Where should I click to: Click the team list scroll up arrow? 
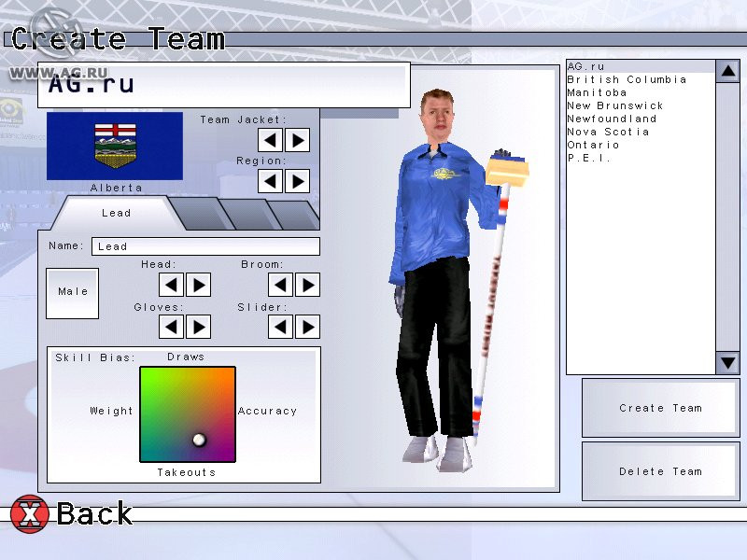727,72
